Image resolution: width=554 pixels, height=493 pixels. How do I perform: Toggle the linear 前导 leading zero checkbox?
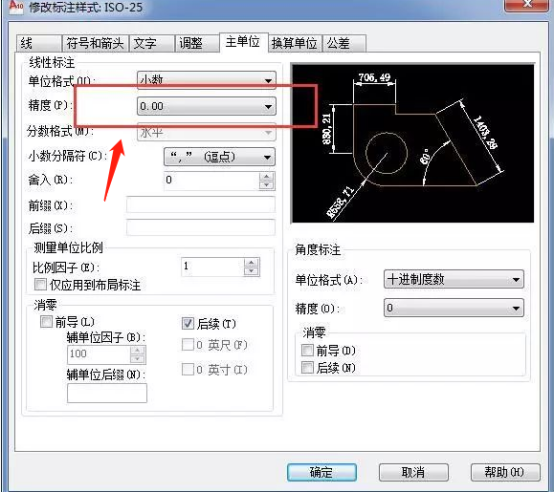coord(46,322)
